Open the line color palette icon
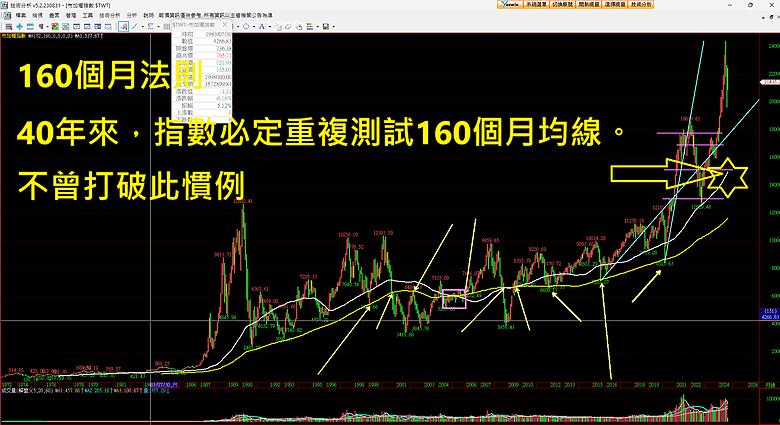Screen dimensions: 780x425 310,26
